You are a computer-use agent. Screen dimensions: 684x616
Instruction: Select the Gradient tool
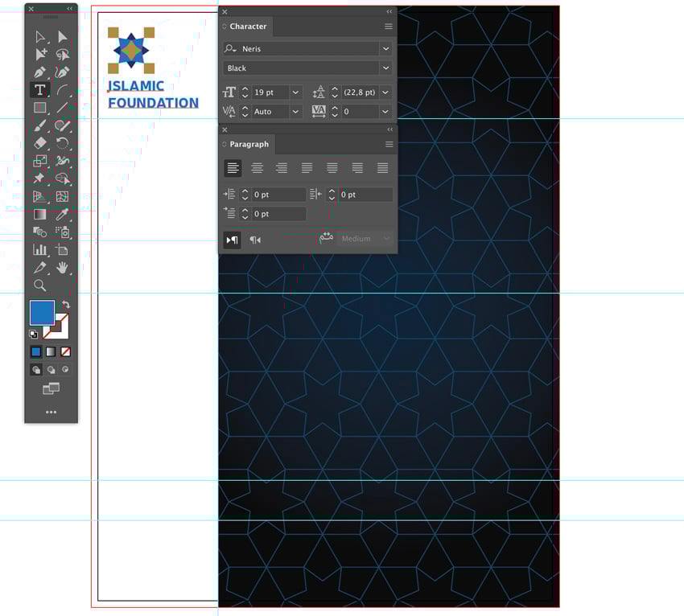click(x=39, y=214)
